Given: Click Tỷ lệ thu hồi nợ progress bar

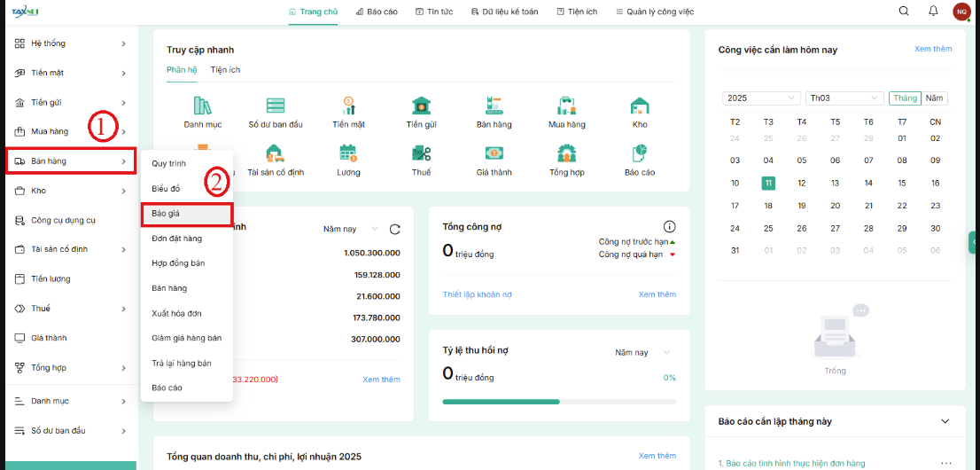Looking at the screenshot, I should 559,402.
